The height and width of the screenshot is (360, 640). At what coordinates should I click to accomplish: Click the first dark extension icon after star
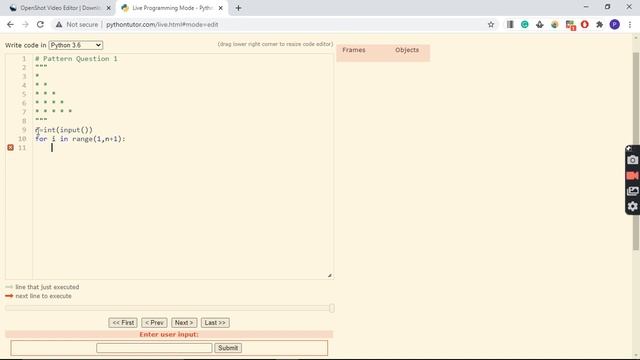[510, 24]
